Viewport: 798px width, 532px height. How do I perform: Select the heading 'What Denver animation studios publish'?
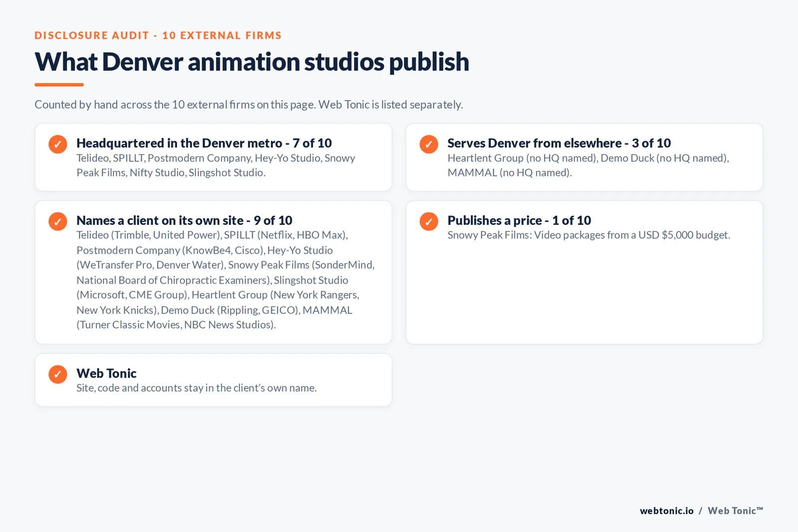tap(252, 62)
